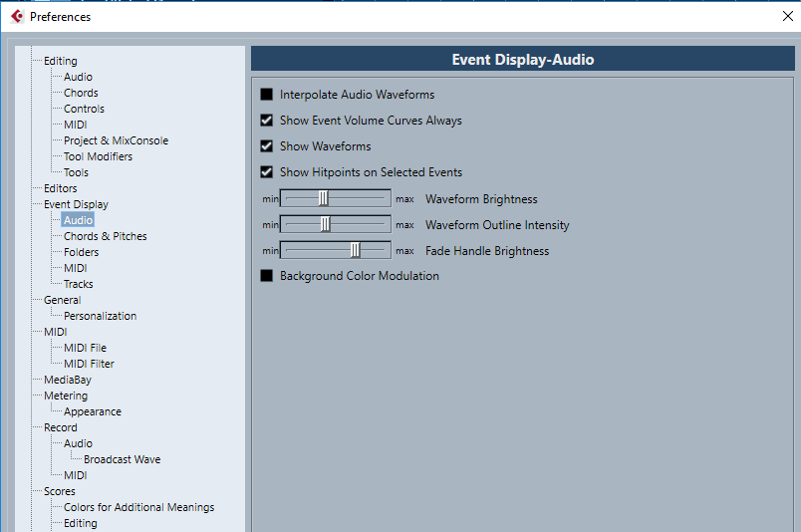Viewport: 801px width, 532px height.
Task: Select Event Display category
Action: pos(76,204)
